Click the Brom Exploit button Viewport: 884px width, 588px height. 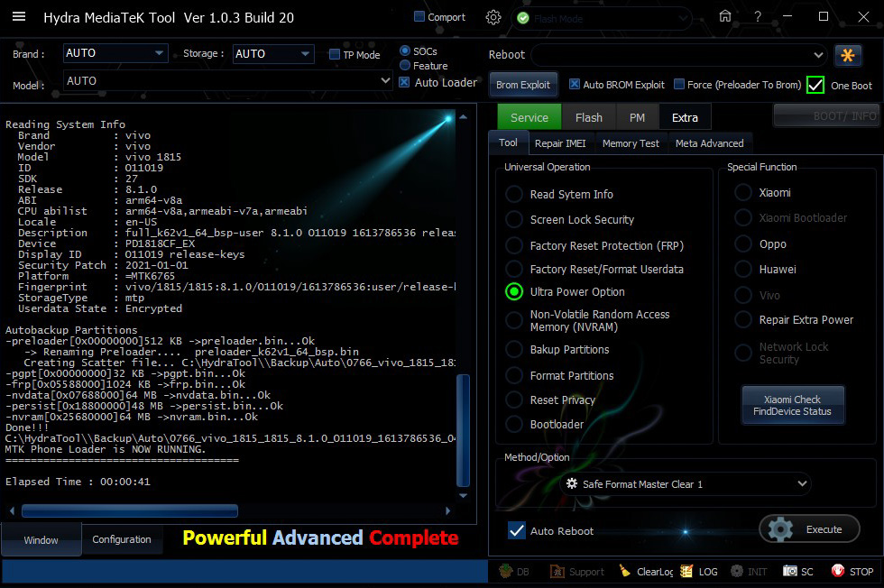click(x=523, y=85)
